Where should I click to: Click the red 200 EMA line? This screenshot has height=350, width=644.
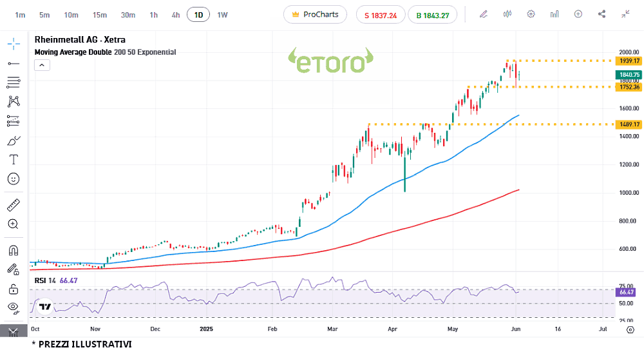(x=370, y=238)
